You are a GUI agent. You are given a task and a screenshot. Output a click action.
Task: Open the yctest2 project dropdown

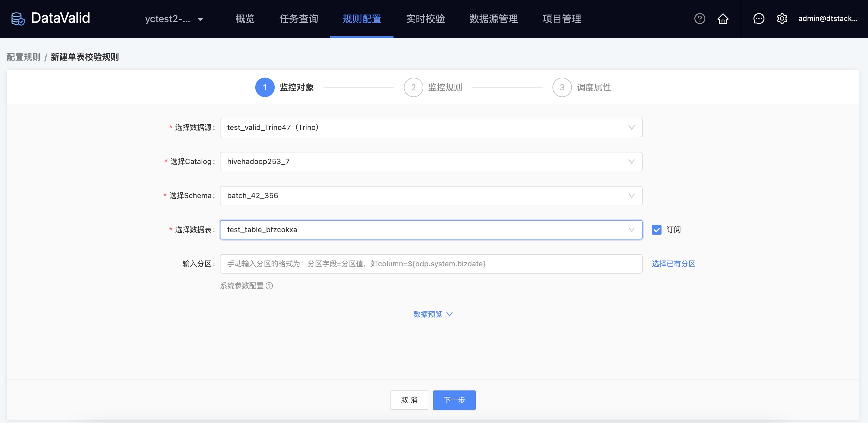click(x=174, y=19)
